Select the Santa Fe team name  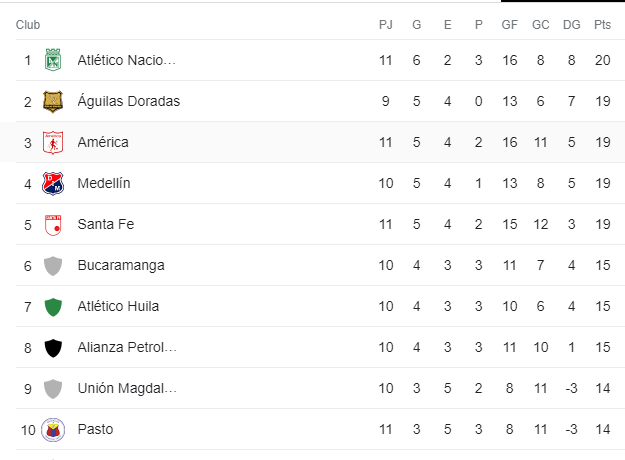[106, 224]
